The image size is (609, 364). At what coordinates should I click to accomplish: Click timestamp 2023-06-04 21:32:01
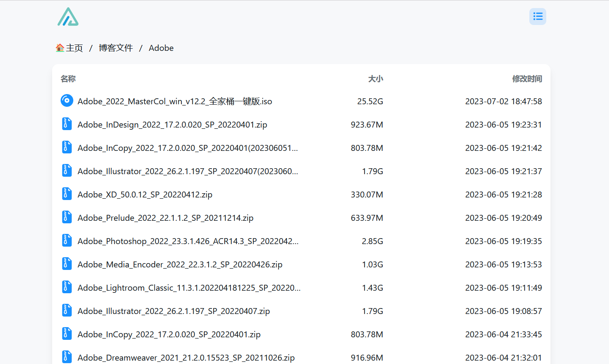[x=503, y=358]
